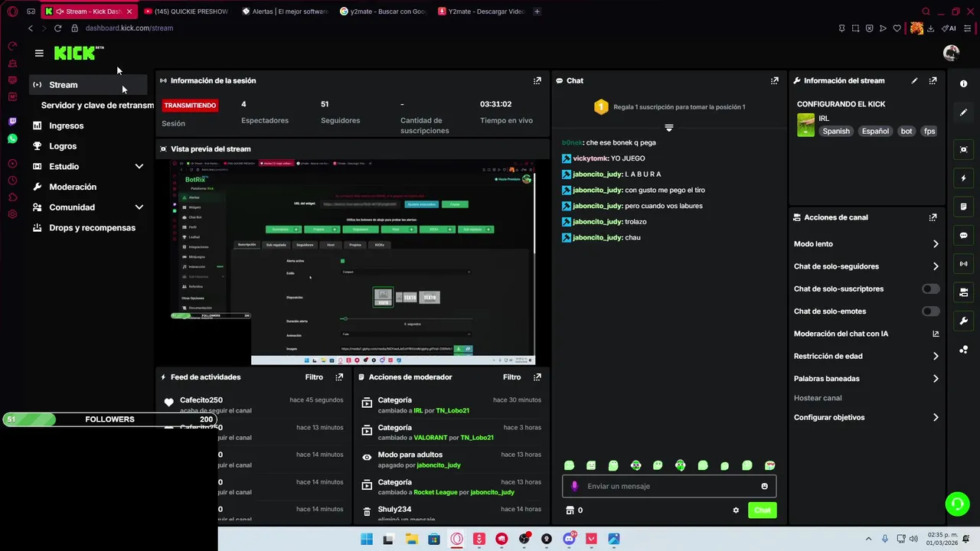Click TN_Lobo21 link in VALORANT category entry
Image resolution: width=980 pixels, height=551 pixels.
477,438
